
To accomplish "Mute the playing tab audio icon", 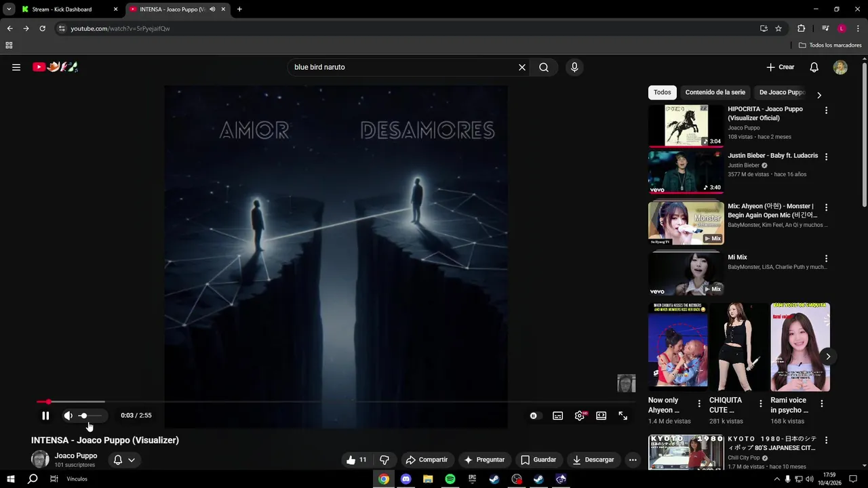I will 212,9.
